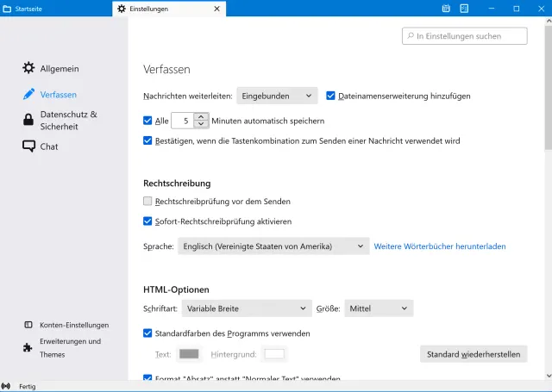The height and width of the screenshot is (392, 552).
Task: Toggle Dateinamenserweiterung hinzufügen checkbox
Action: [x=330, y=96]
